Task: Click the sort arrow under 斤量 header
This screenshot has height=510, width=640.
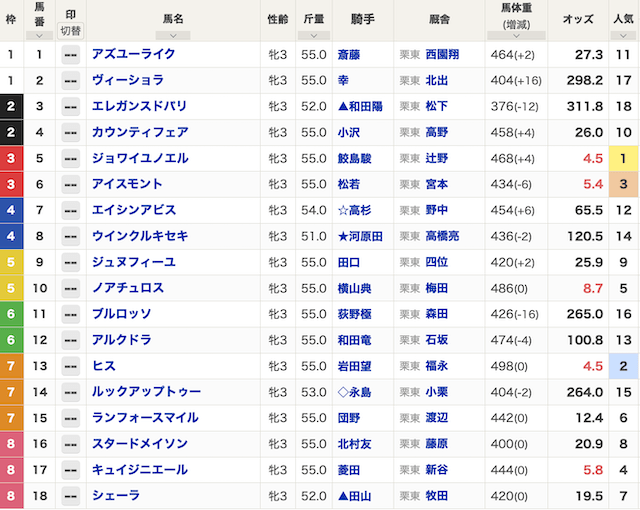Action: [314, 34]
